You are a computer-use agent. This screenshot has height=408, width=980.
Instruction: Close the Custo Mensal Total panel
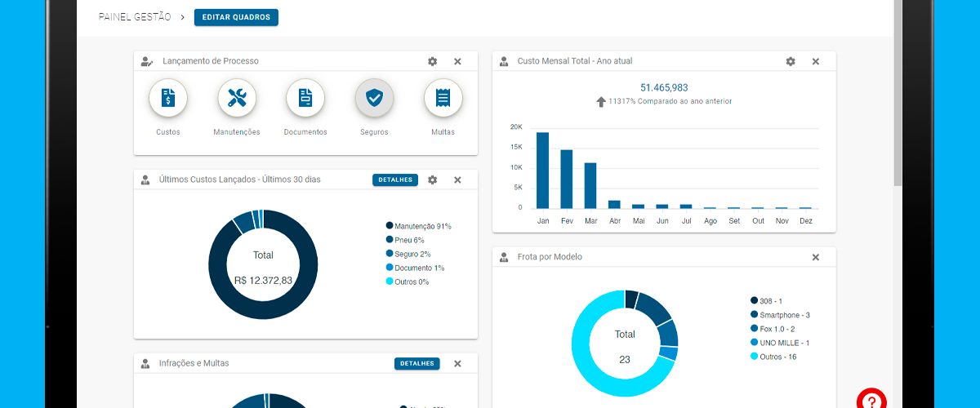(x=815, y=61)
